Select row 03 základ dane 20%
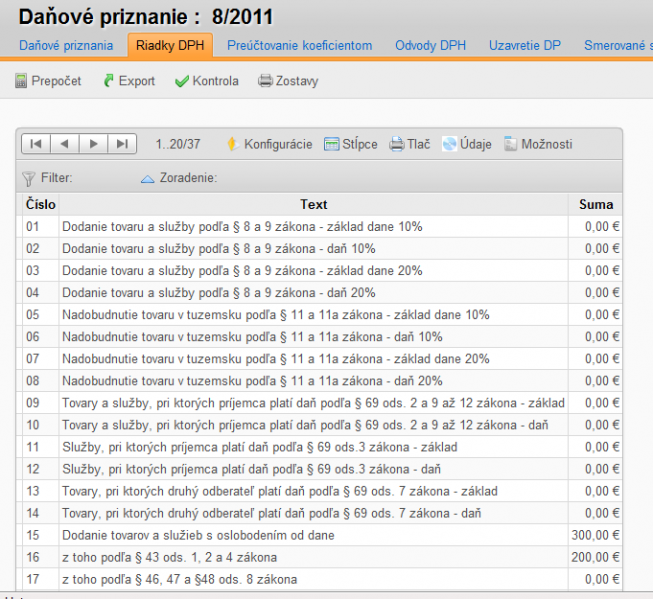 click(319, 271)
